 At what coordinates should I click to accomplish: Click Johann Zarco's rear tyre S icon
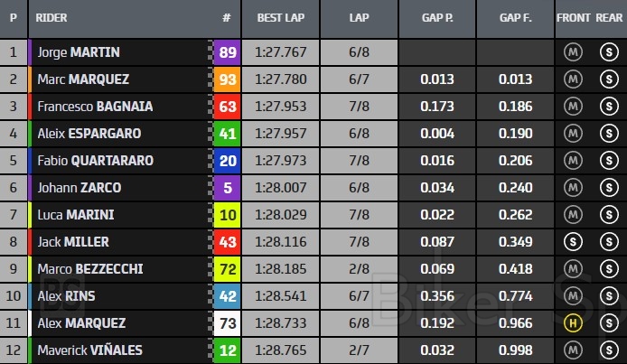608,188
